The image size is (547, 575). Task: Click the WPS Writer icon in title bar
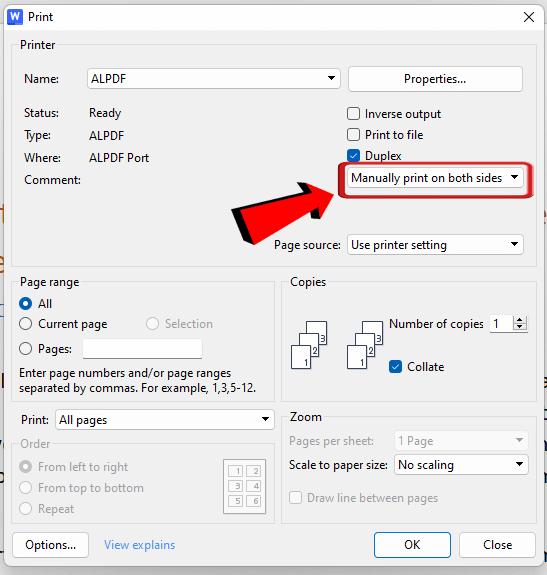(x=15, y=17)
